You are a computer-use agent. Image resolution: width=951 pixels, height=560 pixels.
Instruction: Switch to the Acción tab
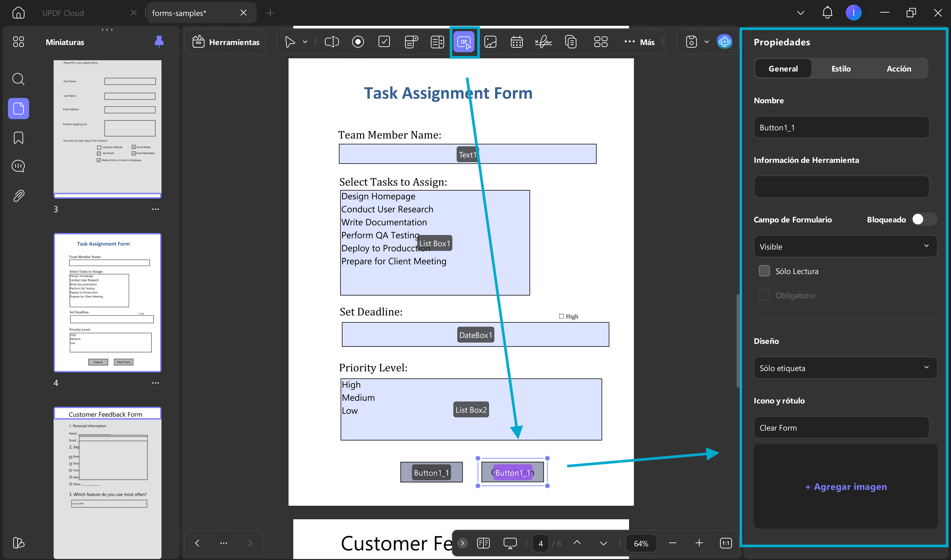898,69
